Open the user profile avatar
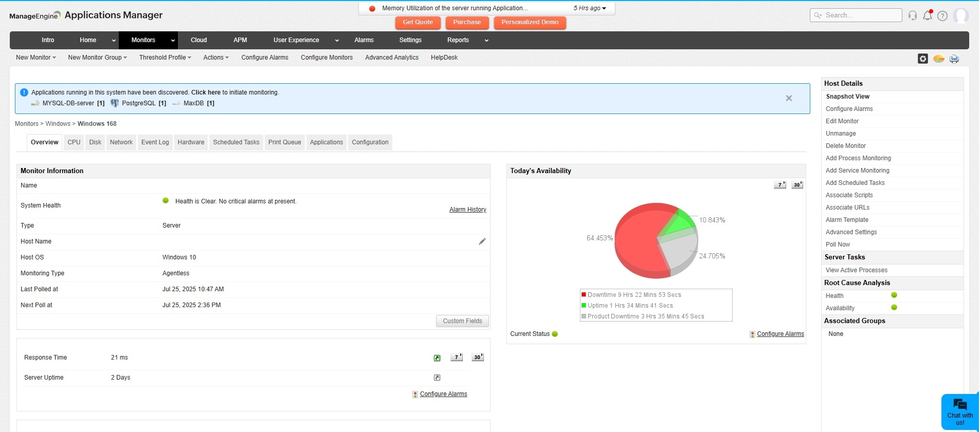 960,15
